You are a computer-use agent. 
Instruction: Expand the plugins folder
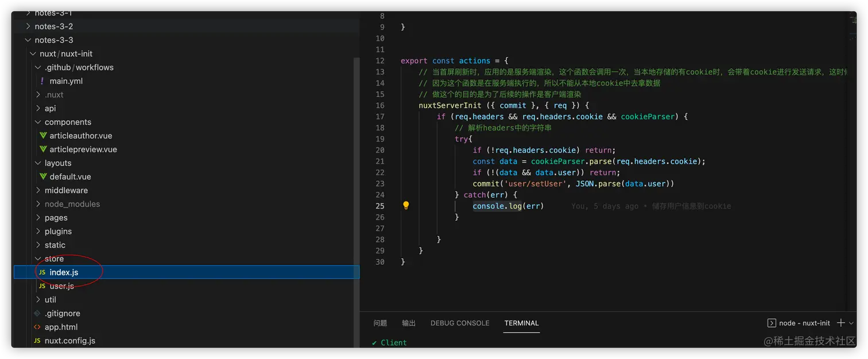38,231
